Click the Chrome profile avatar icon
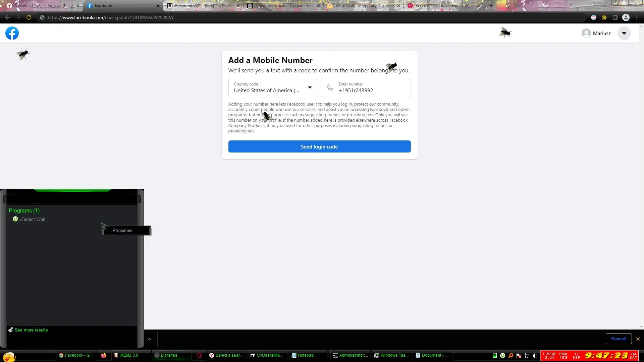Screen dimensions: 644x362 pyautogui.click(x=626, y=17)
